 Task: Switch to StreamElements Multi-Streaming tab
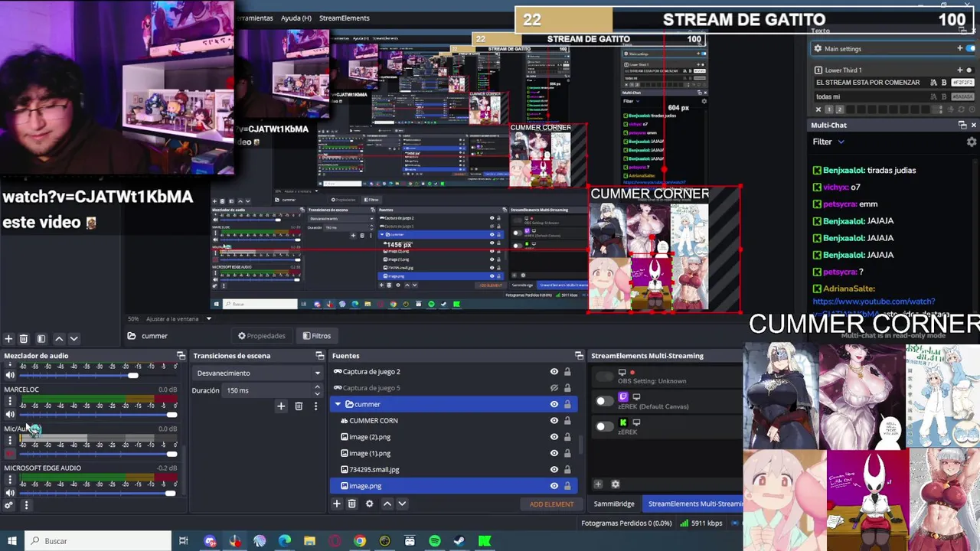pos(694,504)
